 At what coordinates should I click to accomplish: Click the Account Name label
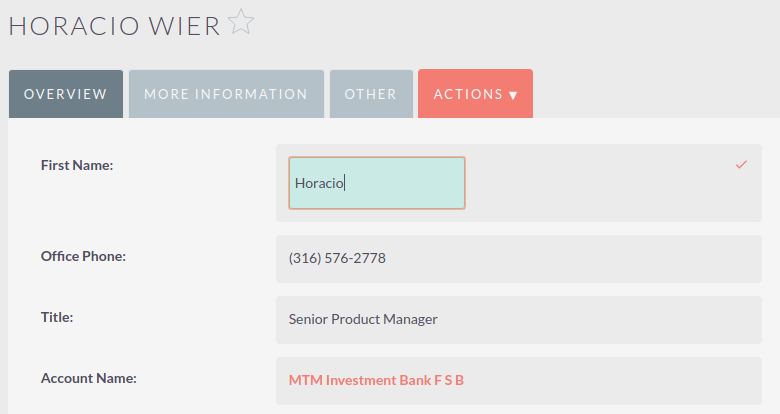point(89,378)
